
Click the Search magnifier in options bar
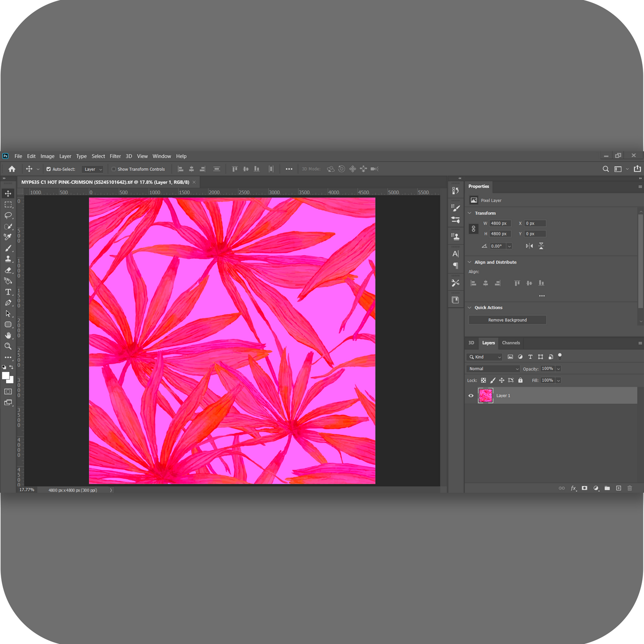(606, 169)
